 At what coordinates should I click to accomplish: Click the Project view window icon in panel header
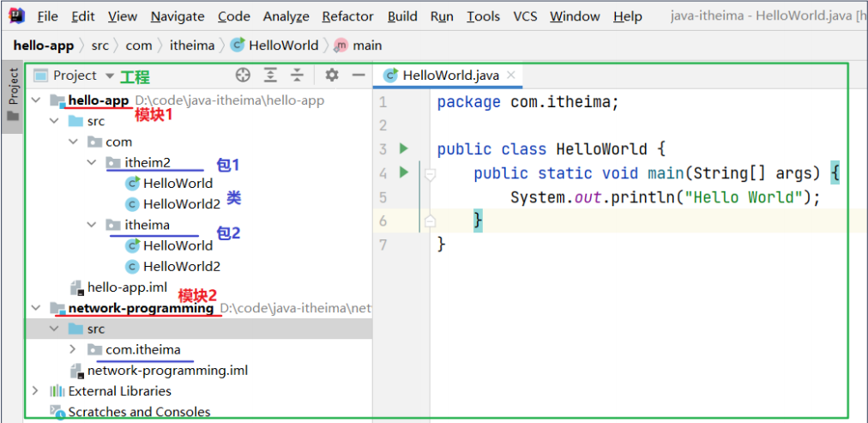(41, 76)
